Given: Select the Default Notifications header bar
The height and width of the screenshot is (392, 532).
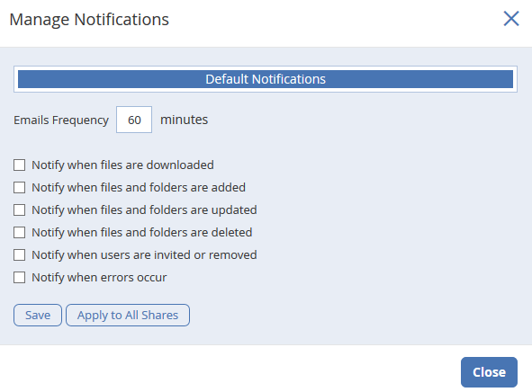Looking at the screenshot, I should tap(266, 79).
